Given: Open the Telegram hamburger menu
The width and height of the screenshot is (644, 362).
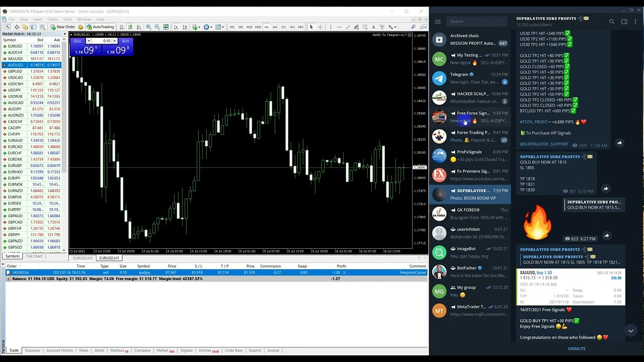Looking at the screenshot, I should point(438,21).
